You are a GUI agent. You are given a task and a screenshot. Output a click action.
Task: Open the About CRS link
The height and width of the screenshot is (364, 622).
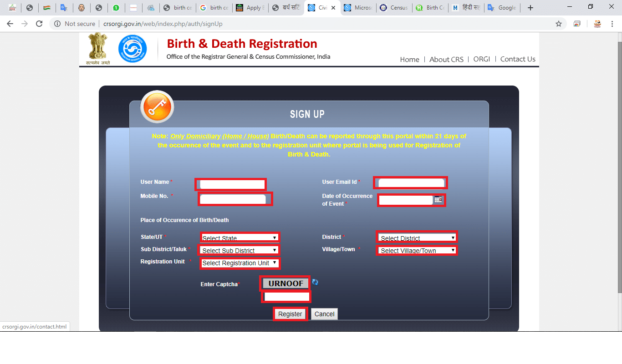point(446,59)
